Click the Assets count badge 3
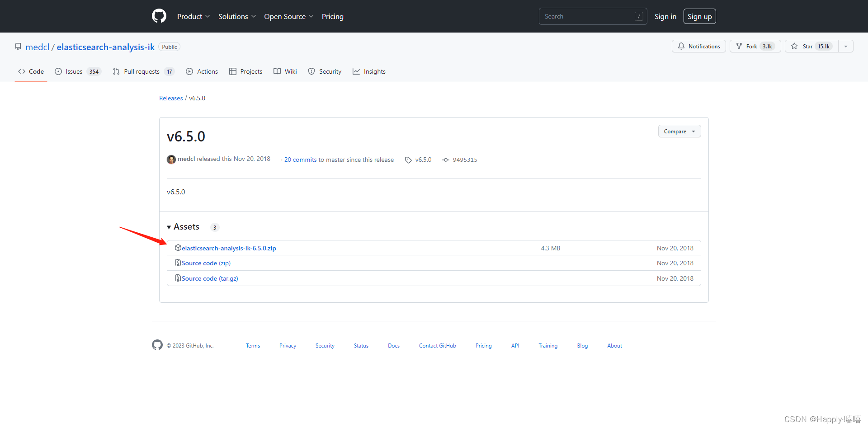Image resolution: width=868 pixels, height=428 pixels. tap(215, 227)
